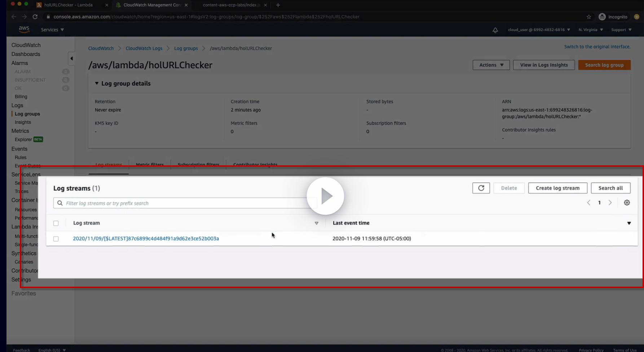The image size is (644, 352).
Task: Click the Search all button
Action: pos(611,188)
